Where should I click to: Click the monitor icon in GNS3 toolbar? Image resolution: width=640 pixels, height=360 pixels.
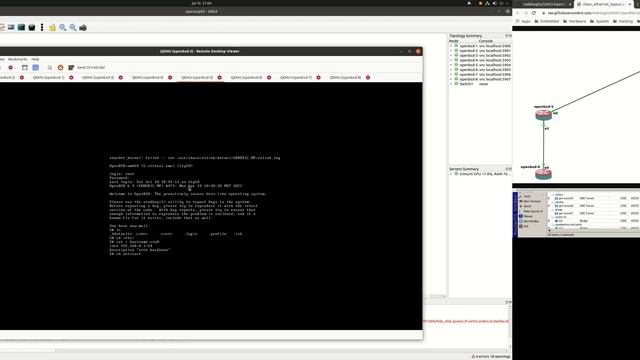pos(11,27)
